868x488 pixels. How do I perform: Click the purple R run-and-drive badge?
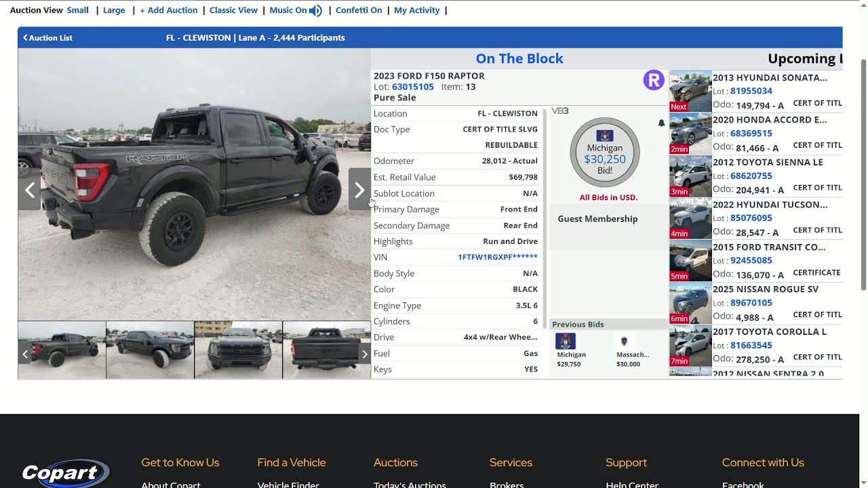pos(654,81)
